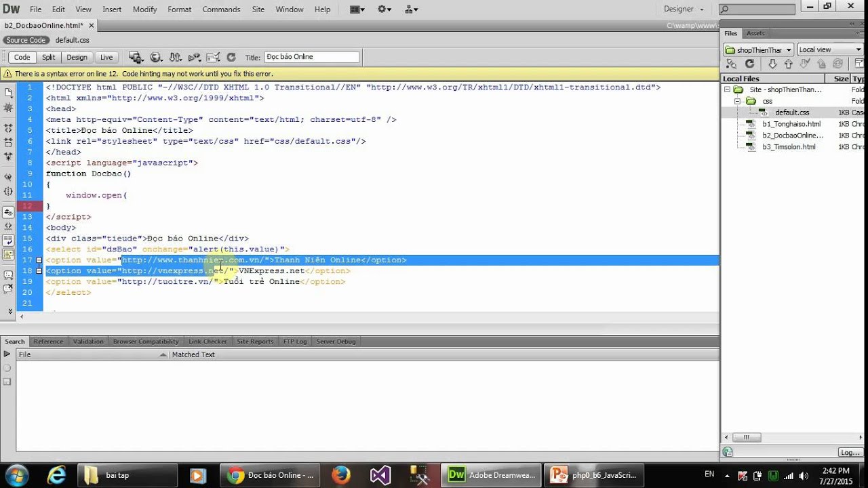Open the File menu
This screenshot has height=488, width=868.
[x=36, y=9]
